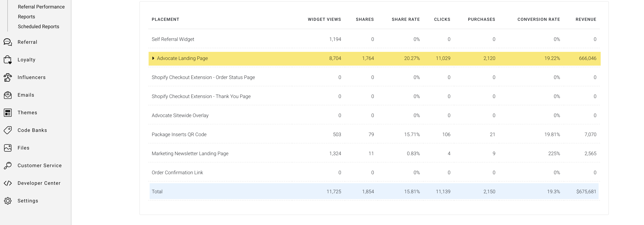
Task: Click the Themes layout icon
Action: (x=8, y=113)
